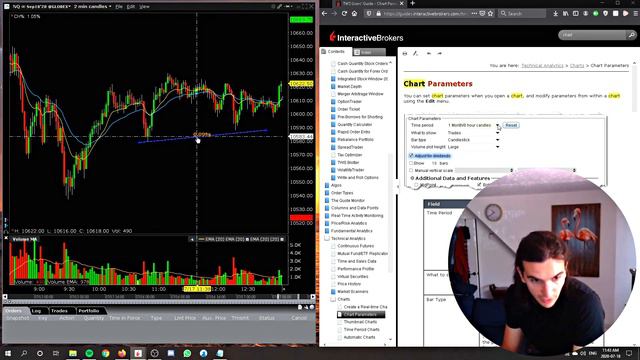Click the chart scroll-right arrow button

click(313, 297)
